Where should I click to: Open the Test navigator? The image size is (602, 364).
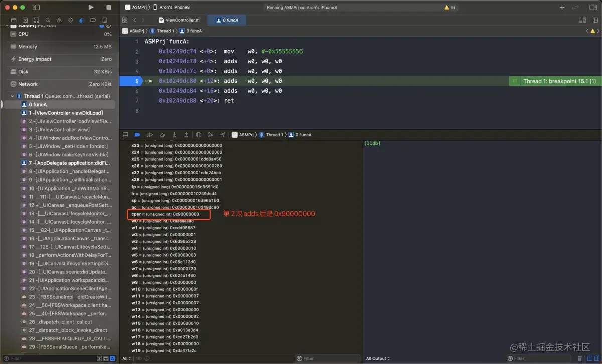coord(70,20)
